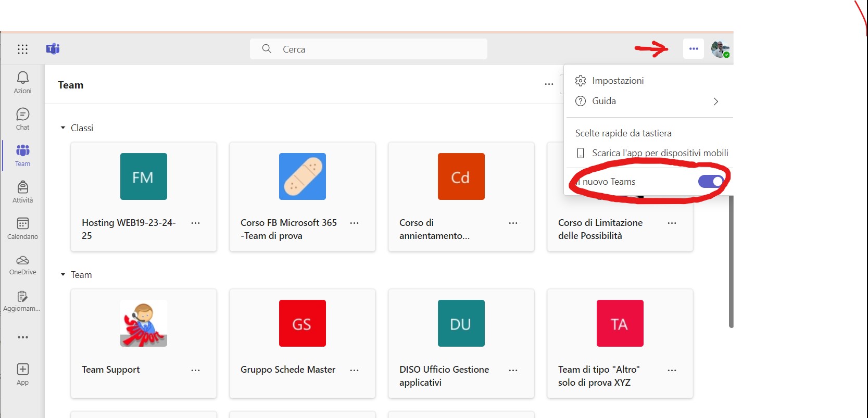
Task: Open more options for Gruppo Schede Master
Action: (355, 370)
